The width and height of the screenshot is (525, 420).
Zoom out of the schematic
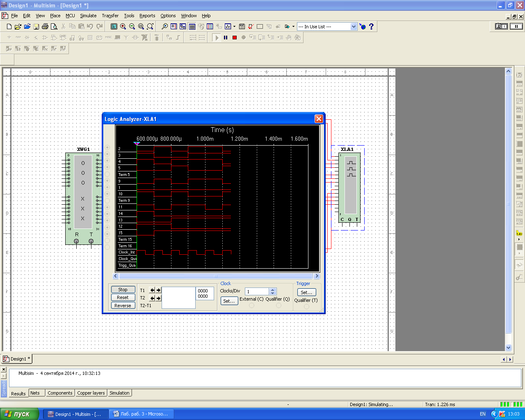132,26
